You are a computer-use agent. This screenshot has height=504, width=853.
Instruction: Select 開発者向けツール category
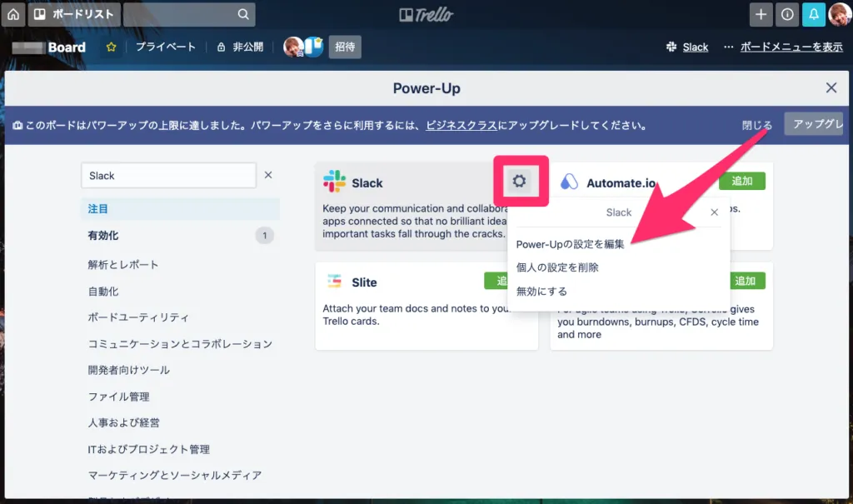129,370
